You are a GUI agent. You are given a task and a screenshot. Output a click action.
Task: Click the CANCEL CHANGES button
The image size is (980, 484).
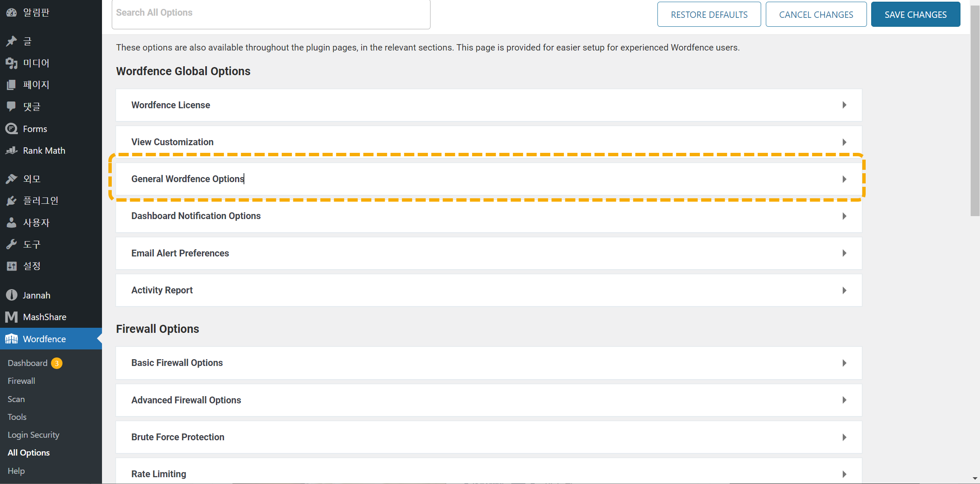(816, 14)
